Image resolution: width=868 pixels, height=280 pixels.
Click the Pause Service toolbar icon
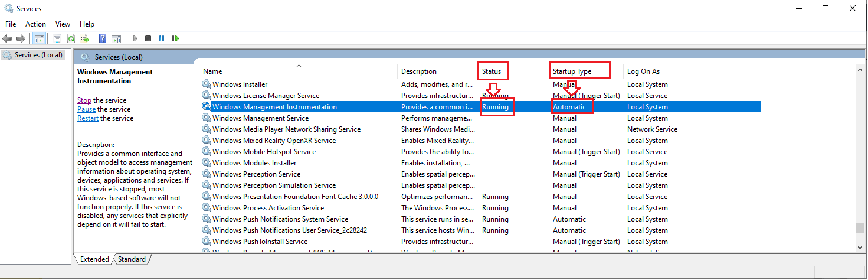(162, 38)
